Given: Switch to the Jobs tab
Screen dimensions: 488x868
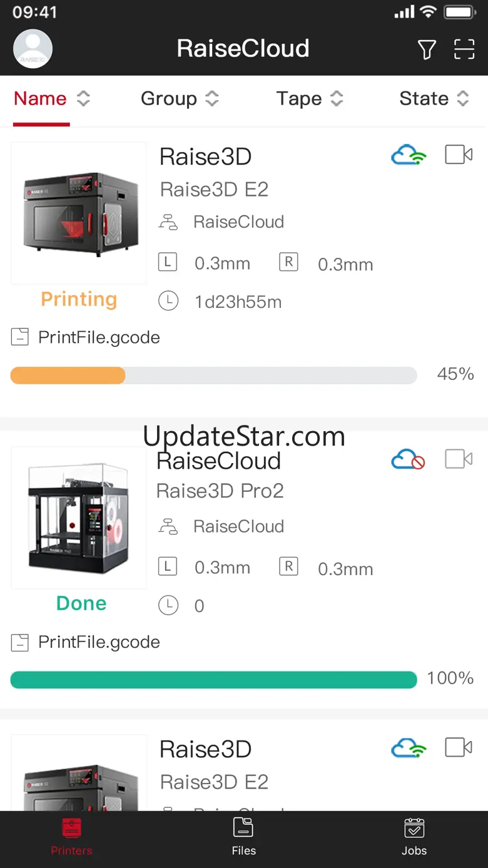Looking at the screenshot, I should (x=414, y=836).
